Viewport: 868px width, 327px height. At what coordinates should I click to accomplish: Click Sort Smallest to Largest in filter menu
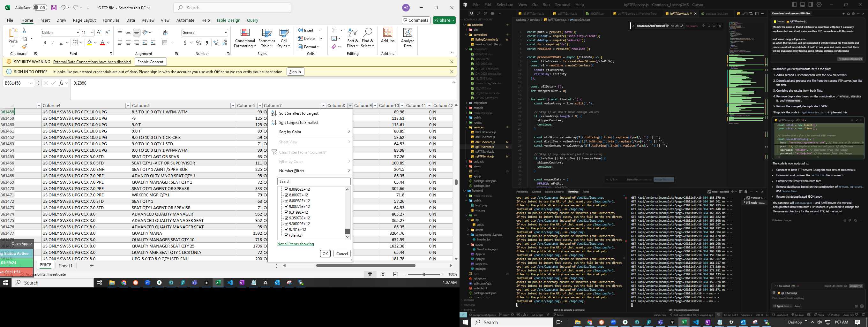299,113
